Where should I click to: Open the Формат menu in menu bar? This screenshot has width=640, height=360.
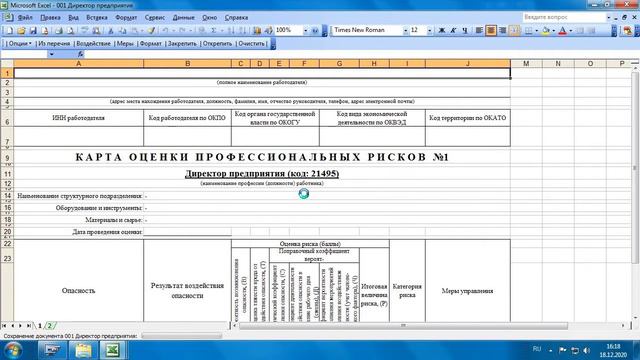click(x=126, y=18)
